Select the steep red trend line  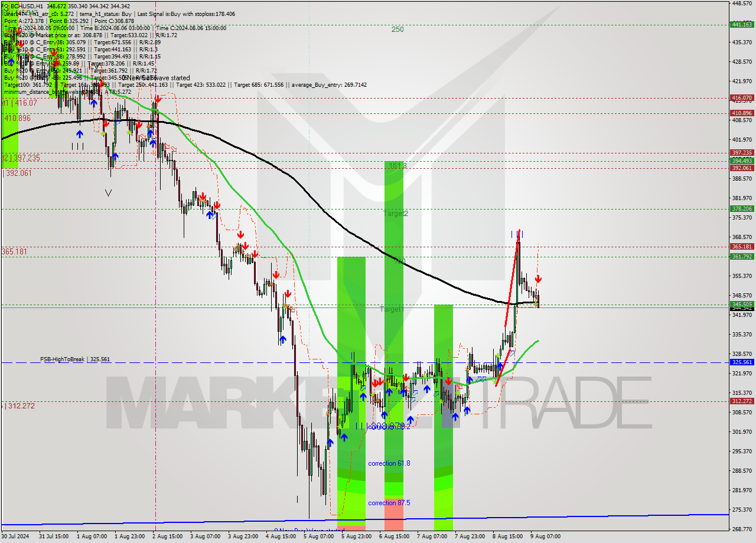tap(513, 277)
